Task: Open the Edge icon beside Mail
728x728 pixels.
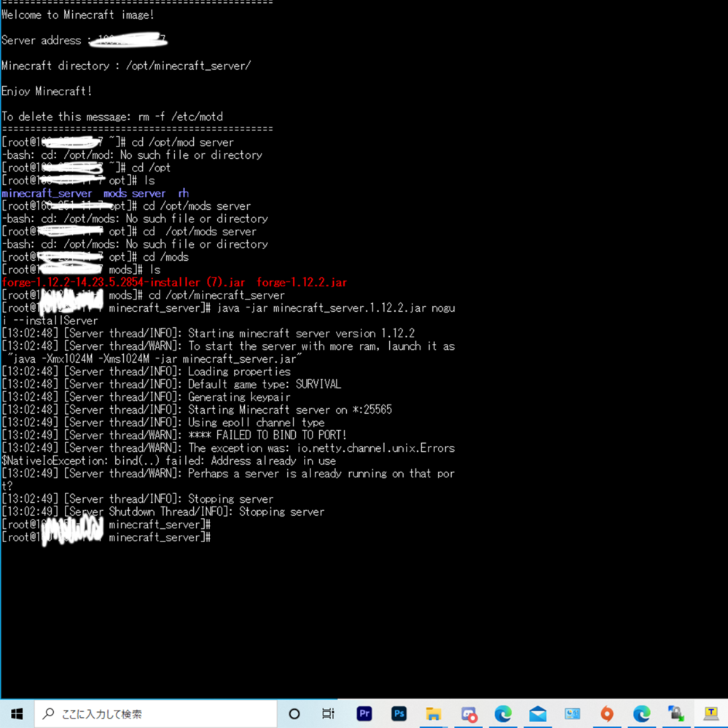Action: tap(503, 713)
